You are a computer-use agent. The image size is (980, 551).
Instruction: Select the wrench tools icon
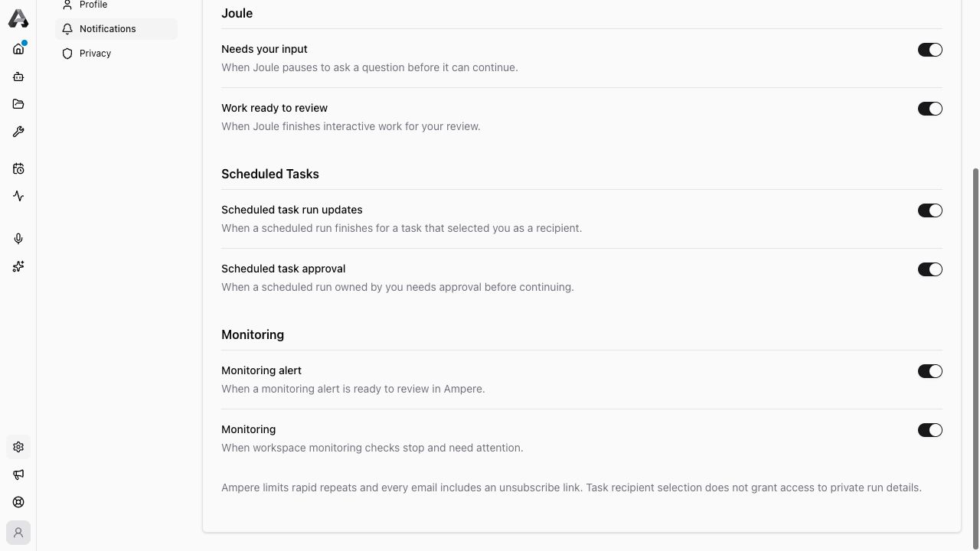coord(18,132)
